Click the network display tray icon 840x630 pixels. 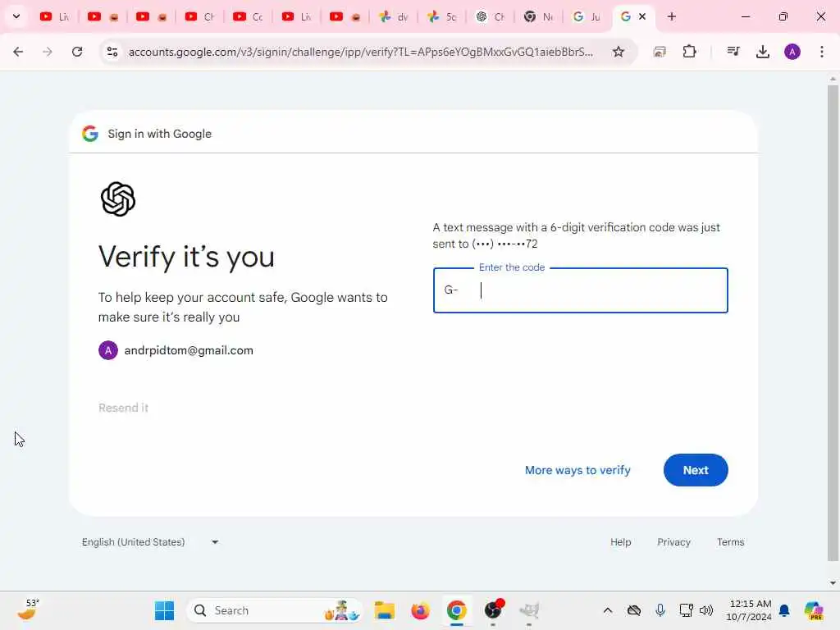(x=686, y=610)
